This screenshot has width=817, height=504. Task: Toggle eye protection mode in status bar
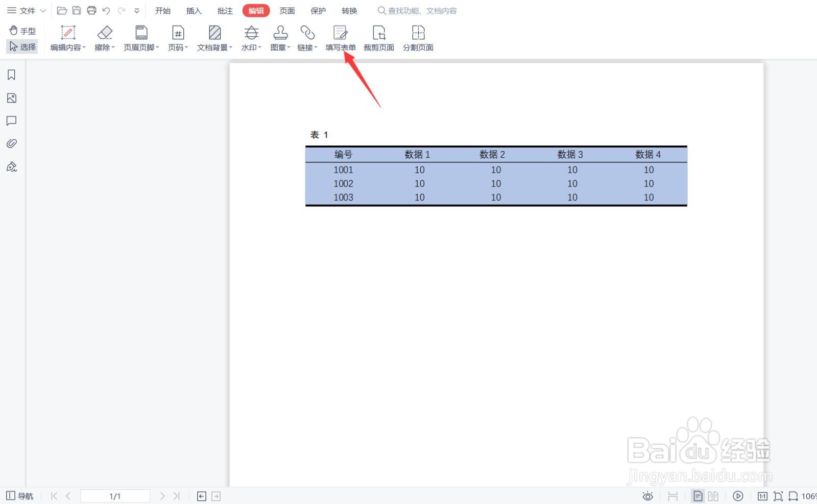[647, 496]
